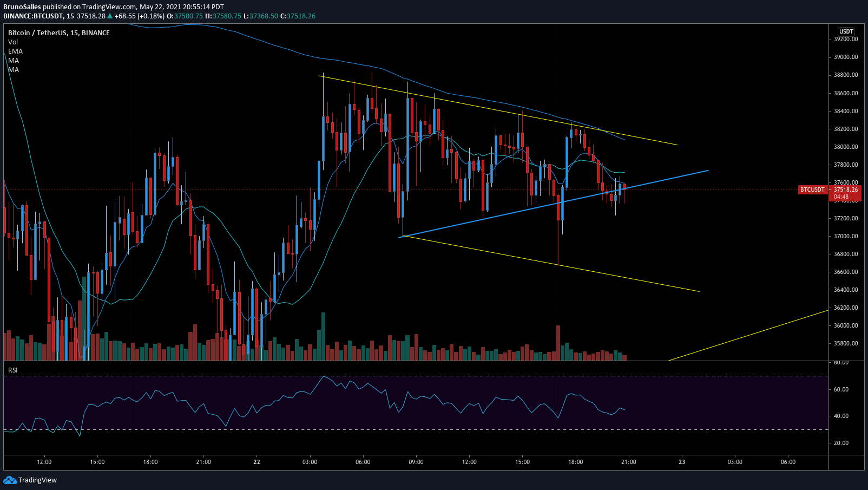Click the BrunoSalles author name

[x=22, y=7]
